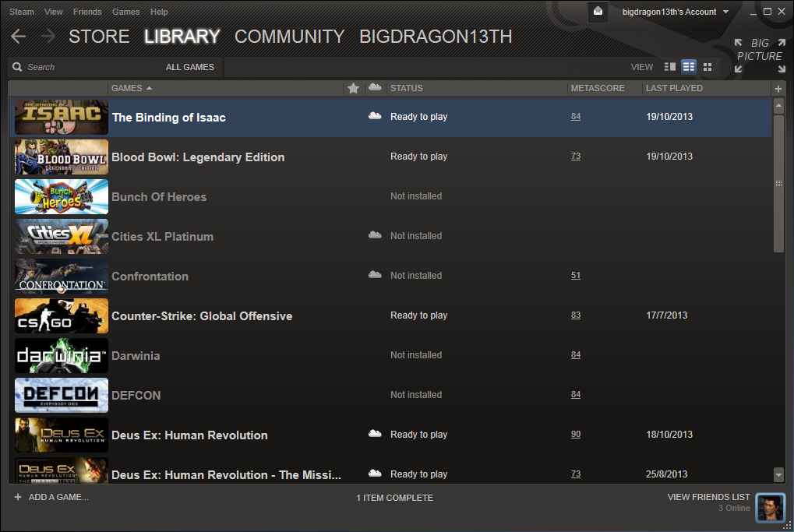The height and width of the screenshot is (532, 794).
Task: Select the list view toggle
Action: (x=689, y=67)
